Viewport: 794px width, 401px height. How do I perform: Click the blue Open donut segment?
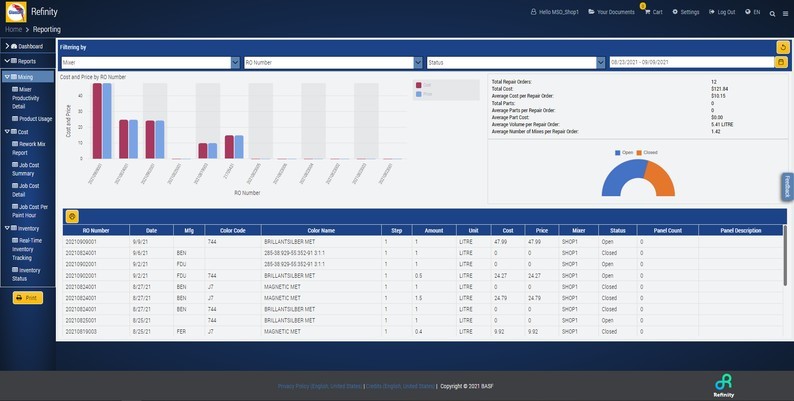pyautogui.click(x=618, y=175)
